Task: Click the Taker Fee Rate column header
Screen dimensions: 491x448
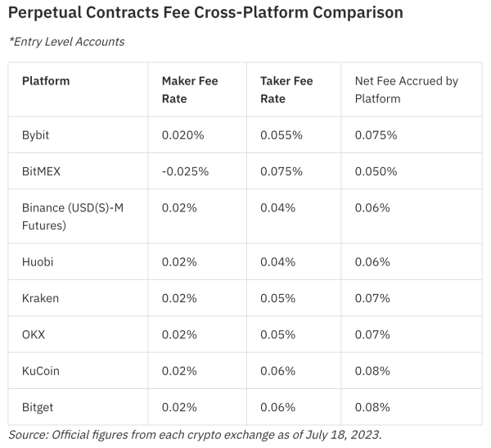Action: tap(286, 90)
